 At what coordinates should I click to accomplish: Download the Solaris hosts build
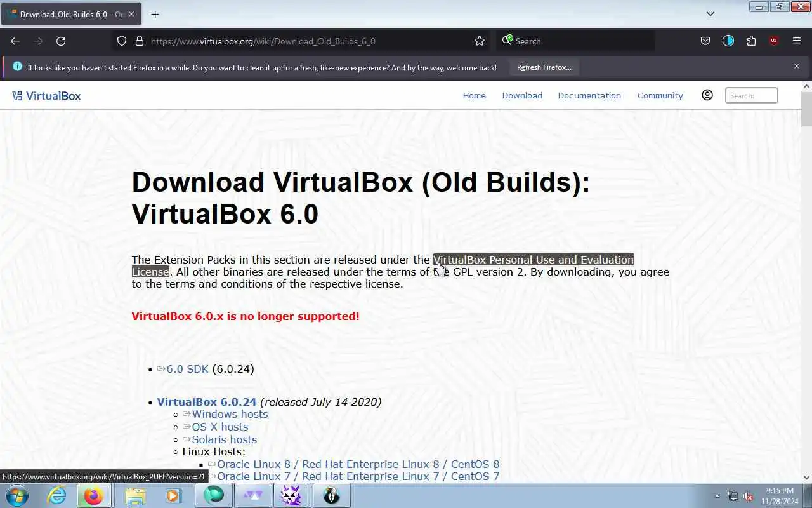(224, 439)
